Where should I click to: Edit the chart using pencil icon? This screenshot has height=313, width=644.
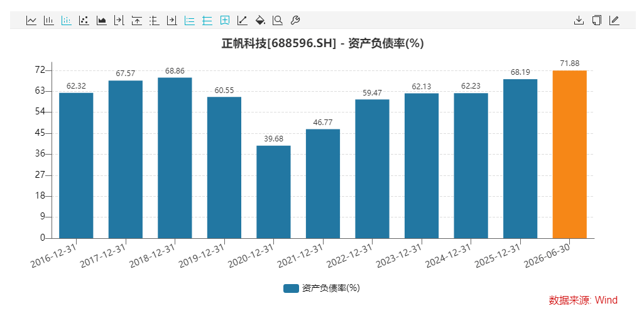tap(614, 20)
